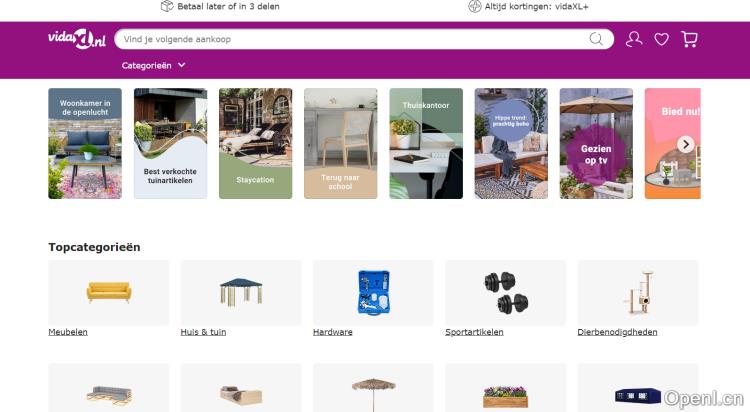Viewport: 750px width, 412px height.
Task: Open 'Best verkochte tuinartikelen' banner card
Action: [171, 144]
